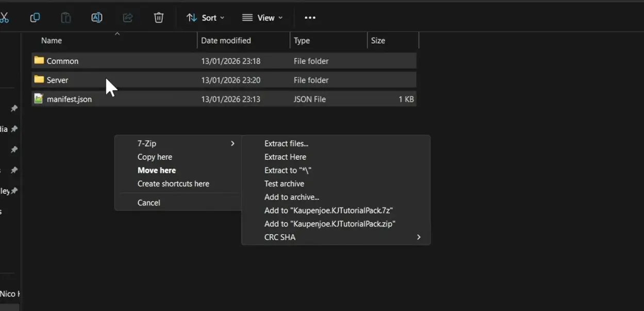Sort by Date modified column header
644x311 pixels.
(226, 41)
